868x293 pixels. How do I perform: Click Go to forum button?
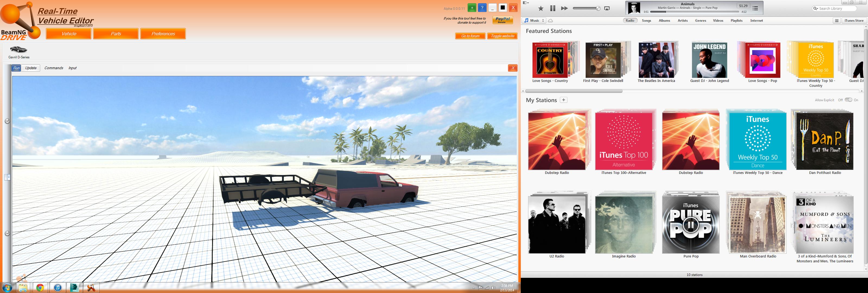pos(470,36)
